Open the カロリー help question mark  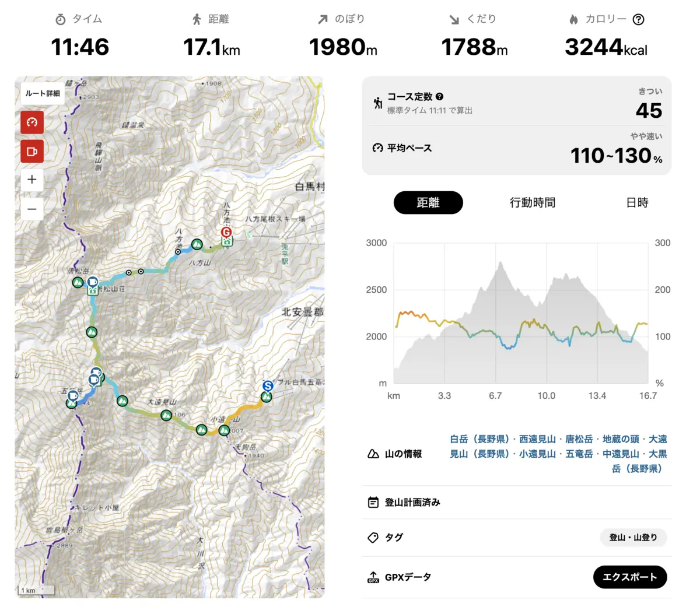639,19
